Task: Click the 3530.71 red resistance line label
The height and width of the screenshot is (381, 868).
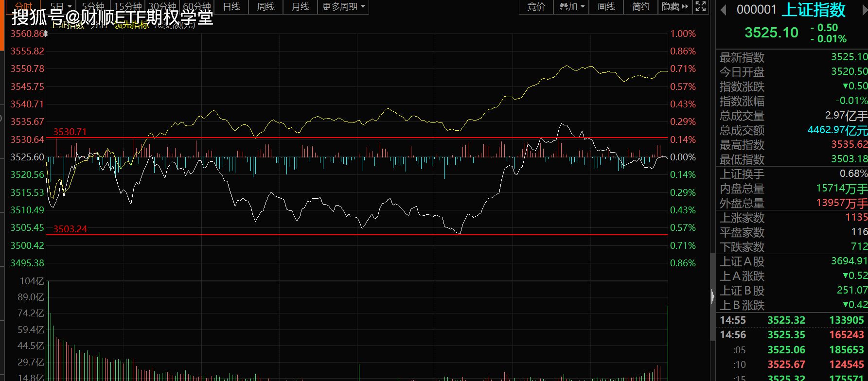Action: point(70,132)
